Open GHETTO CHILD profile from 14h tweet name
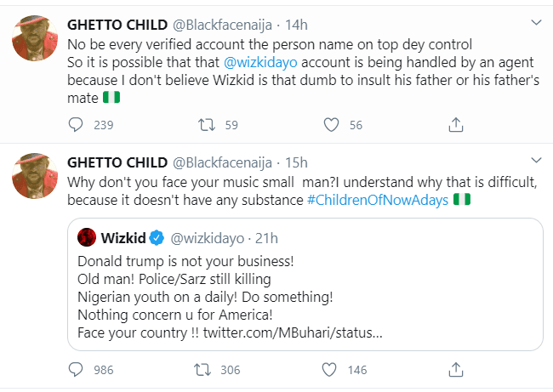 point(117,20)
